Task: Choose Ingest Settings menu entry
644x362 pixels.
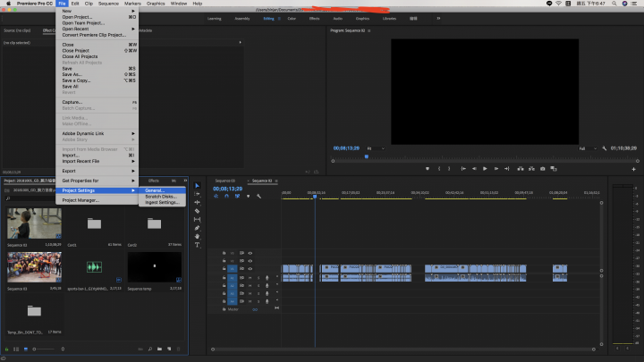Action: 162,202
